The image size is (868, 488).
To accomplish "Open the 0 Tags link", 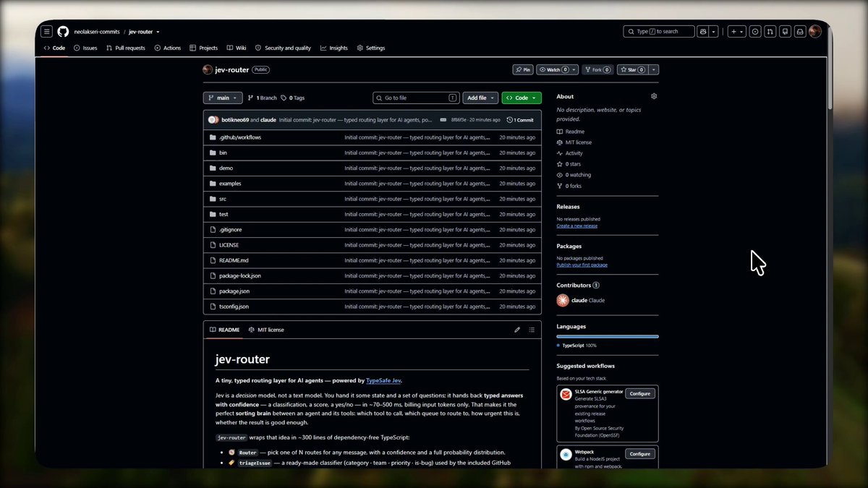I will (x=293, y=98).
